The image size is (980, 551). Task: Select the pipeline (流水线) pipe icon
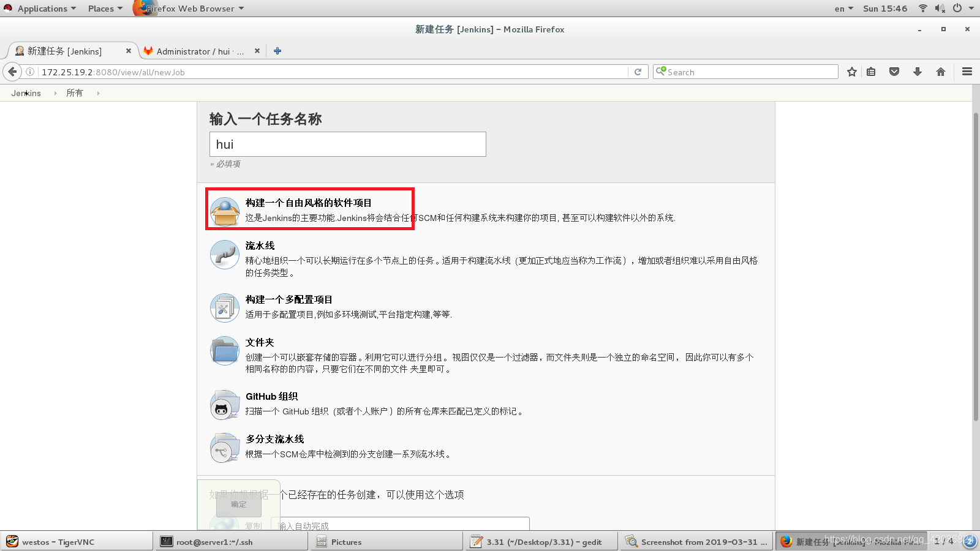pyautogui.click(x=225, y=255)
